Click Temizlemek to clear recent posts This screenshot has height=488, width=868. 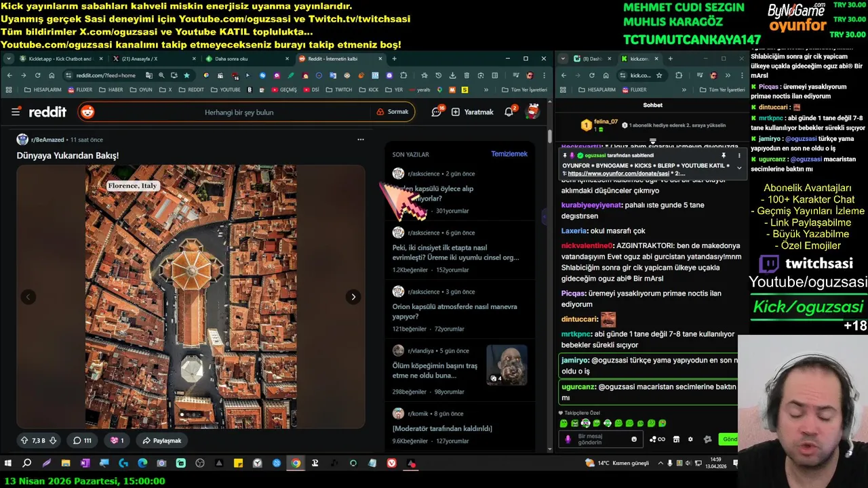pos(509,154)
